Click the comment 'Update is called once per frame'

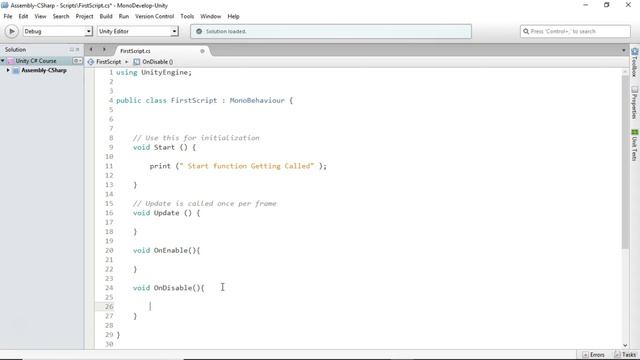point(204,204)
